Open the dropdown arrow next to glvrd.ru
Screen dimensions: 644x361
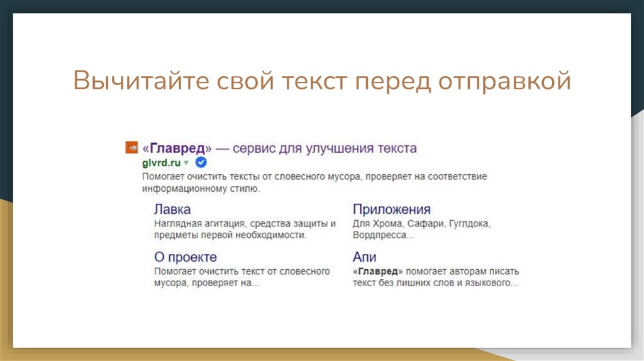click(186, 163)
